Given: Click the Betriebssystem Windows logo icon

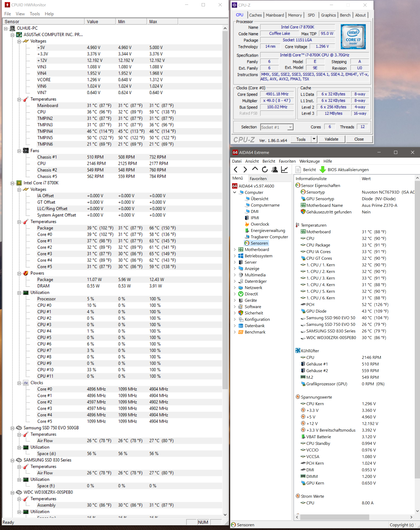Looking at the screenshot, I should coord(241,256).
